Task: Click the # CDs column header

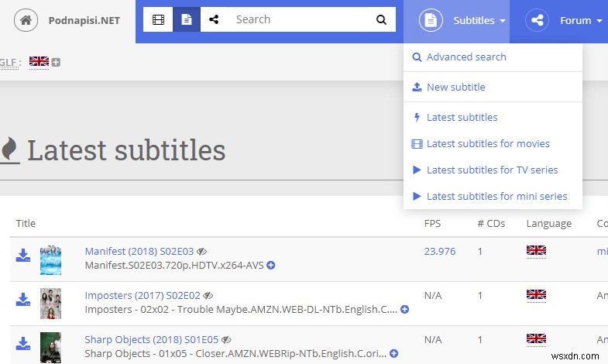Action: [x=491, y=224]
